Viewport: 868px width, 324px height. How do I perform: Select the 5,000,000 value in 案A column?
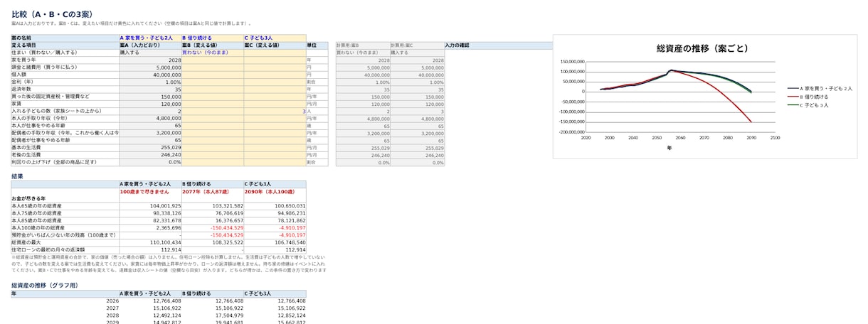[x=150, y=67]
